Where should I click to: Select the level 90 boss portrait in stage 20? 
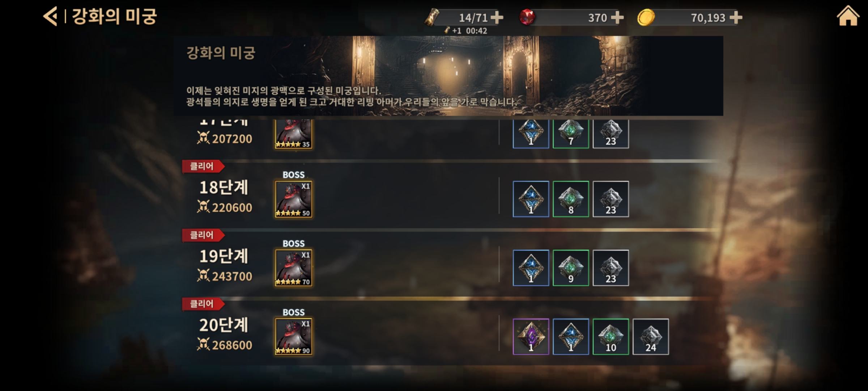click(x=294, y=337)
